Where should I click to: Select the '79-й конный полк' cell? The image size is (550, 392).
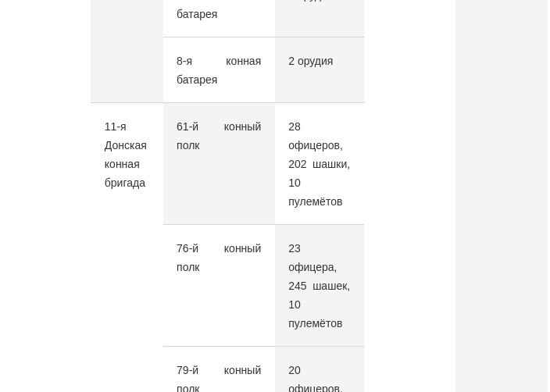pyautogui.click(x=219, y=369)
